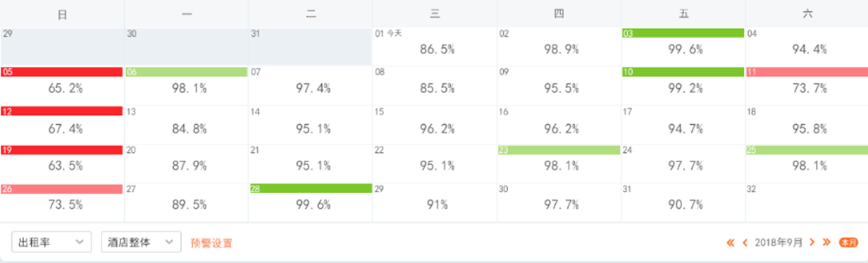Open the 预警设置 link
868x263 pixels.
211,243
